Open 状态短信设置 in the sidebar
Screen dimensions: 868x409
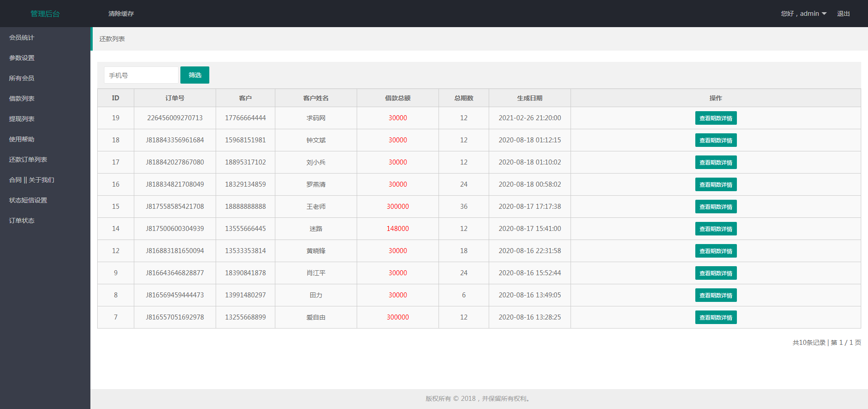28,200
